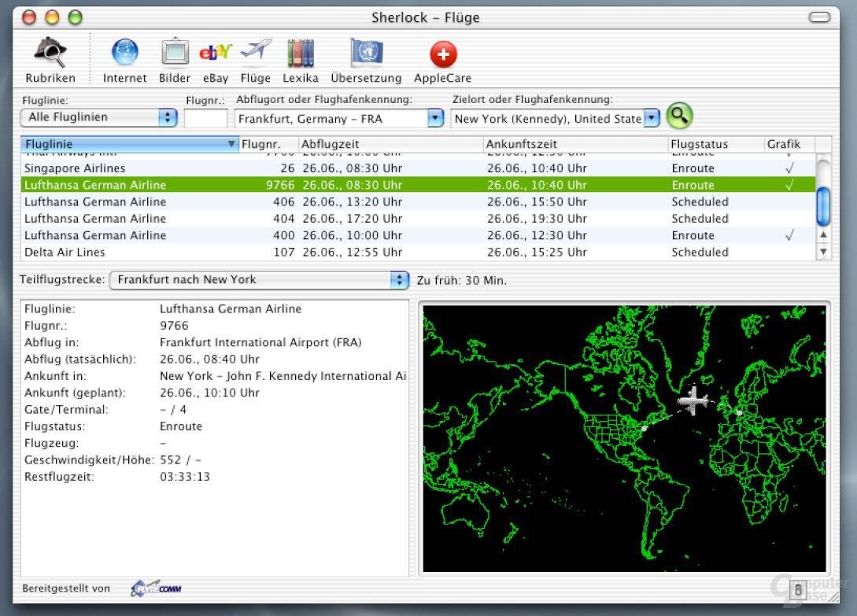Click the lock icon at window bottom
This screenshot has height=616, width=857.
point(798,590)
